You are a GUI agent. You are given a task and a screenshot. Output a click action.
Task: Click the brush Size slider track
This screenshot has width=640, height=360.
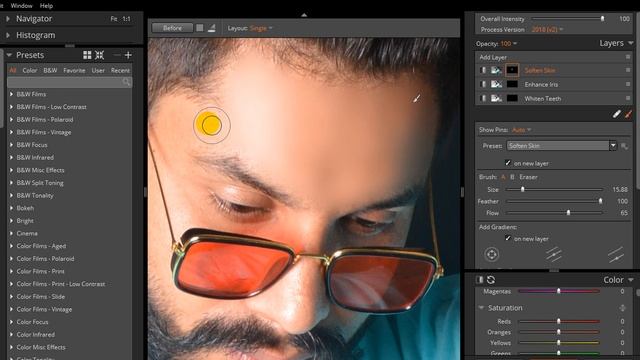[554, 189]
